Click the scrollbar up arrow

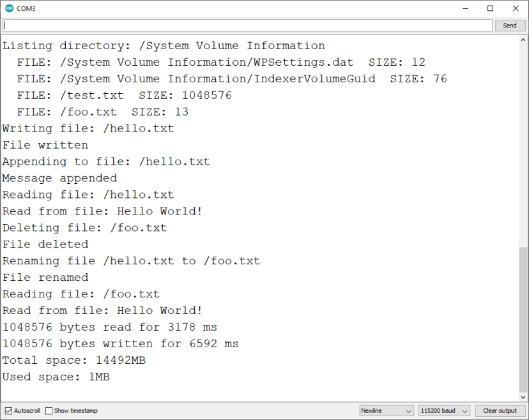click(524, 40)
